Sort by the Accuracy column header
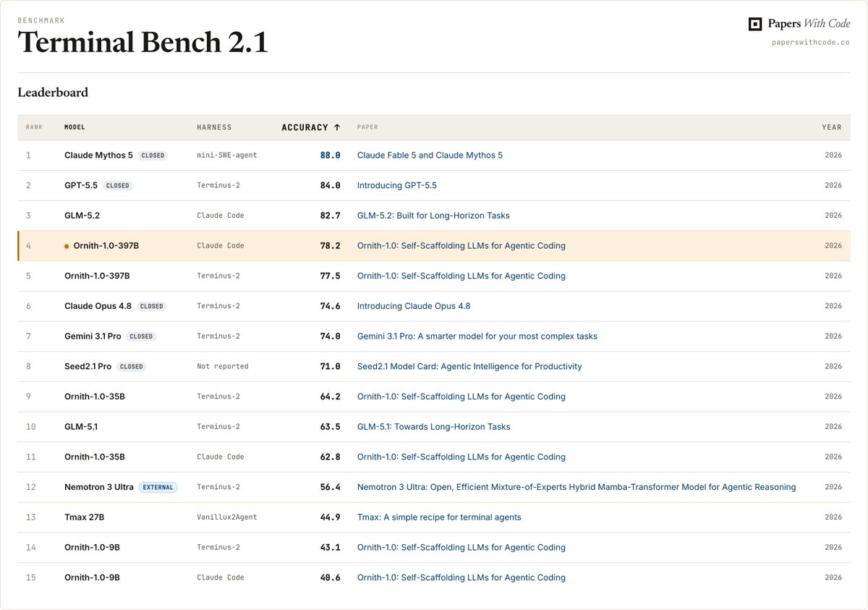 click(x=311, y=127)
